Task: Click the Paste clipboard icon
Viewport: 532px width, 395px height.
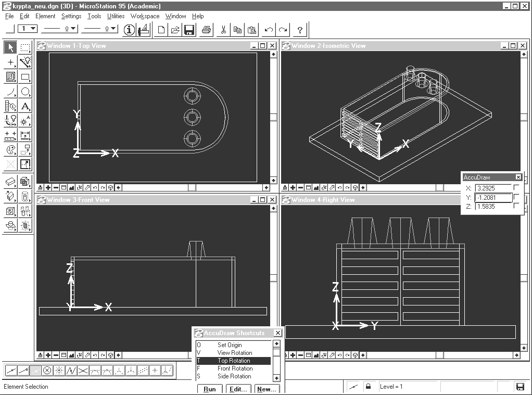Action: coord(252,30)
